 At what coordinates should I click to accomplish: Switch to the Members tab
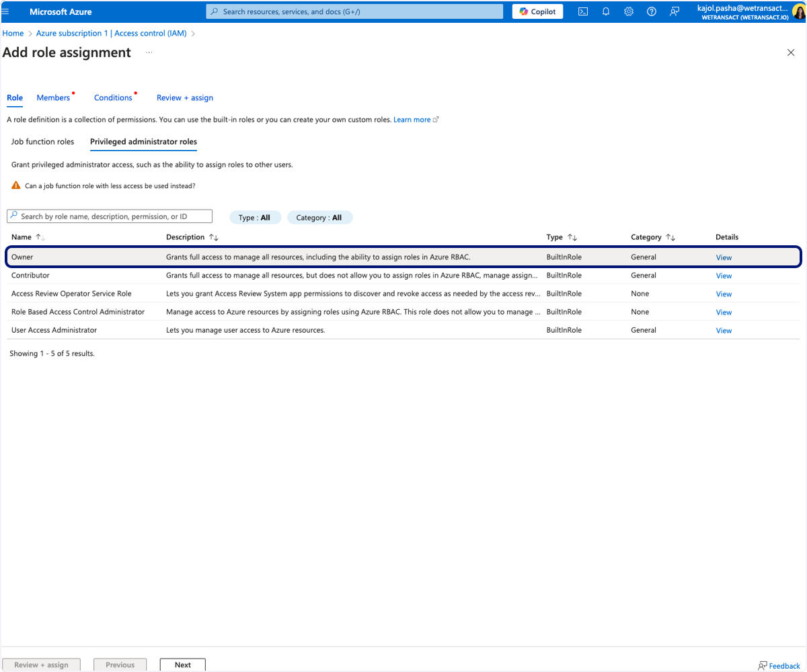click(x=53, y=98)
